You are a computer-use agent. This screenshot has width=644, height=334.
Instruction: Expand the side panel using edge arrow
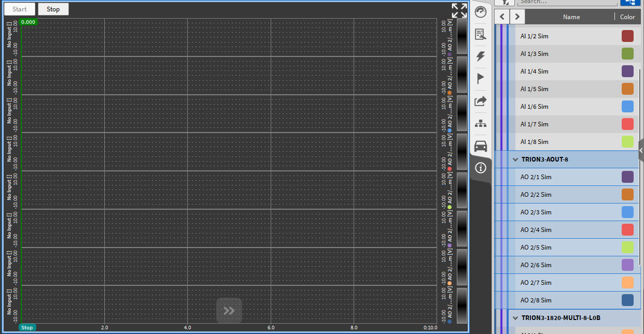pos(641,150)
